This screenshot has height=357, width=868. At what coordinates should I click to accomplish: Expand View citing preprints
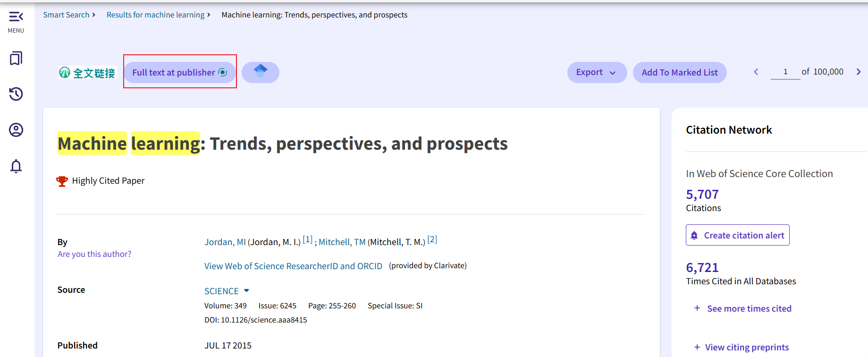[x=746, y=347]
